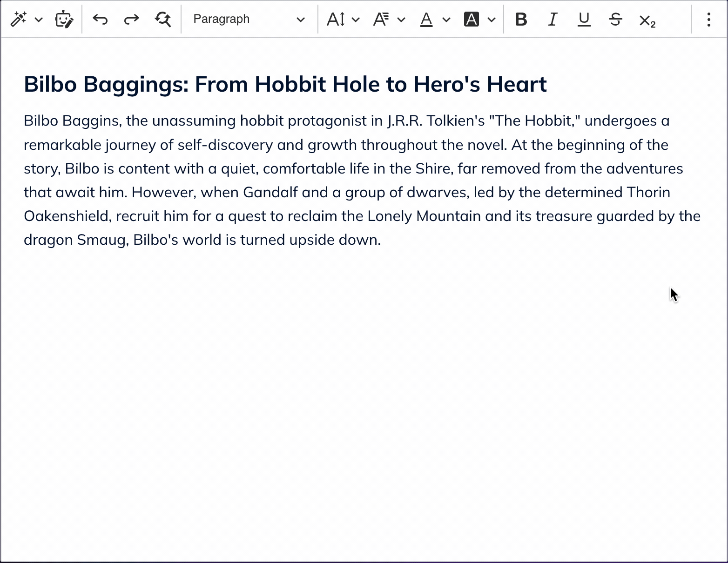Screen dimensions: 728x563
Task: Show more toolbar items via three dots
Action: 708,20
